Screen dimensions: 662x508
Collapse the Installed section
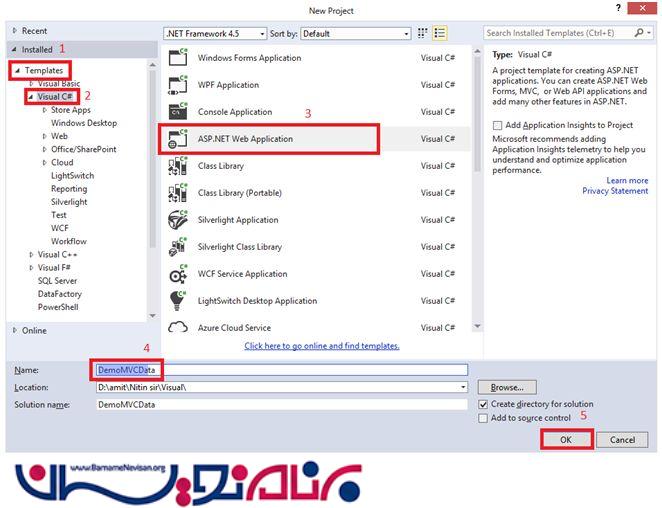tap(14, 49)
